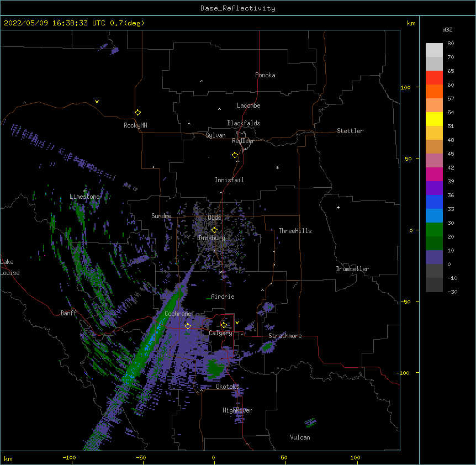
Task: Click the Lake Louise label
Action: pyautogui.click(x=10, y=267)
